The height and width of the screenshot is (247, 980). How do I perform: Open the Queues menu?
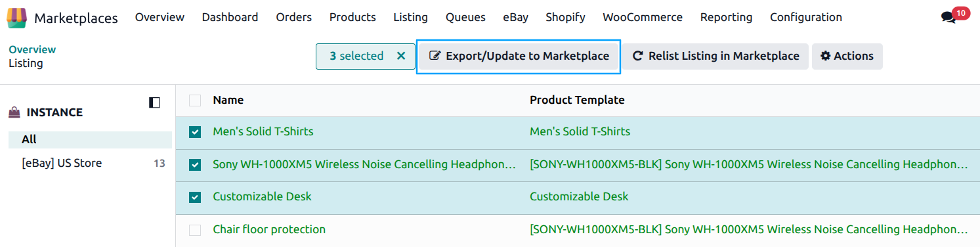point(465,17)
